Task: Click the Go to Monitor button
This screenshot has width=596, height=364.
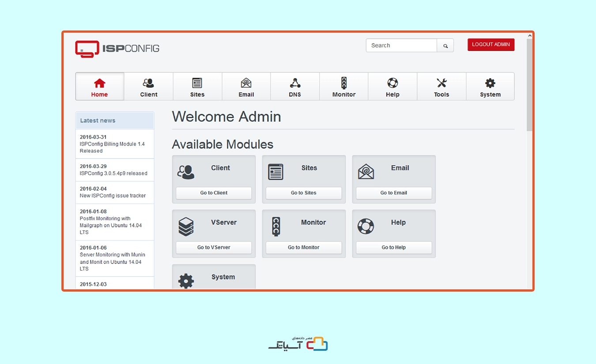Action: pos(304,248)
